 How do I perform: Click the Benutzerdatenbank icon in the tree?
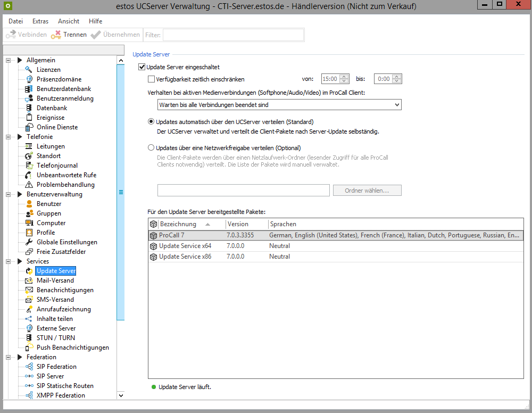pos(29,89)
